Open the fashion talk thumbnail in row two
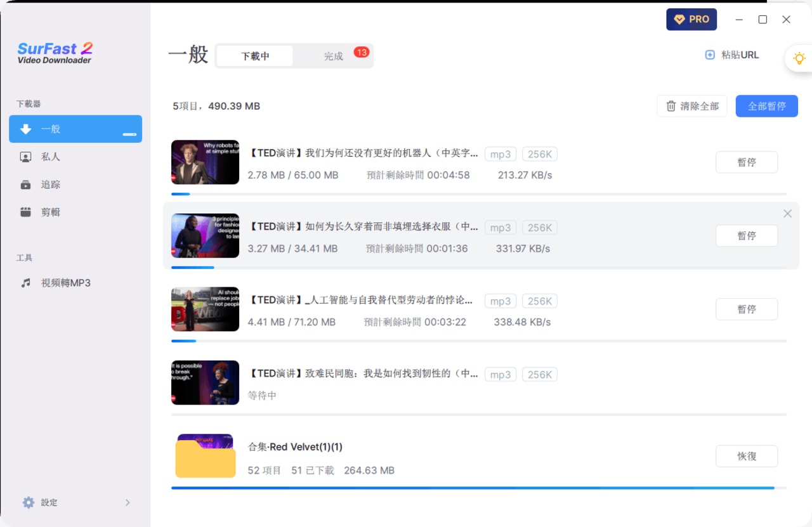This screenshot has width=812, height=527. click(x=205, y=236)
